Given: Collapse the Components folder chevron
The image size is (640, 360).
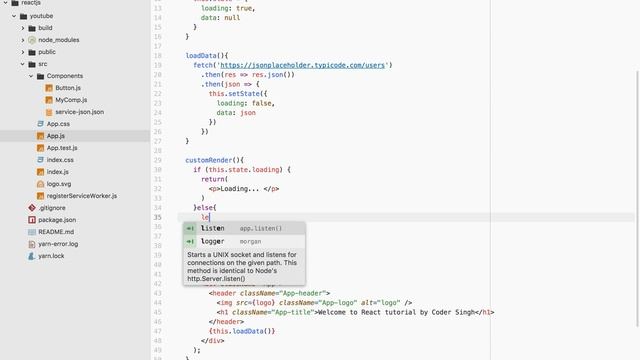Looking at the screenshot, I should (31, 76).
